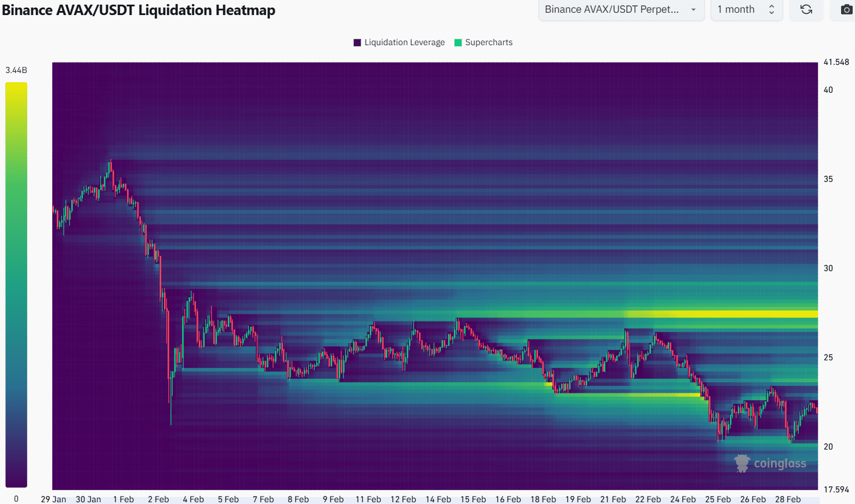Click the 5 Feb date axis label
855x504 pixels.
[x=228, y=499]
